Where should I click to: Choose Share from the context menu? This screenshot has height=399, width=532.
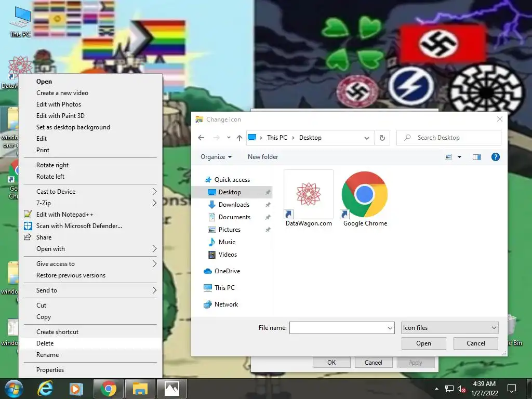click(91, 237)
